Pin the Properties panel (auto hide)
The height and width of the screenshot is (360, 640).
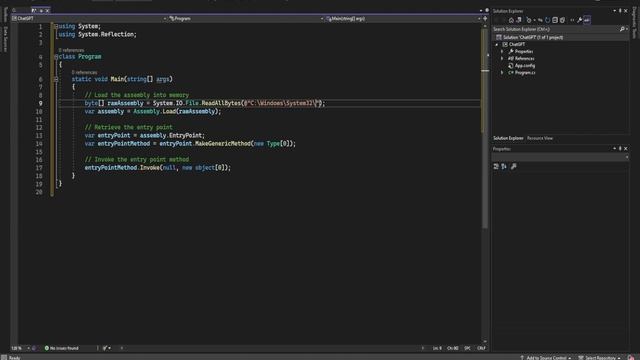coord(620,149)
